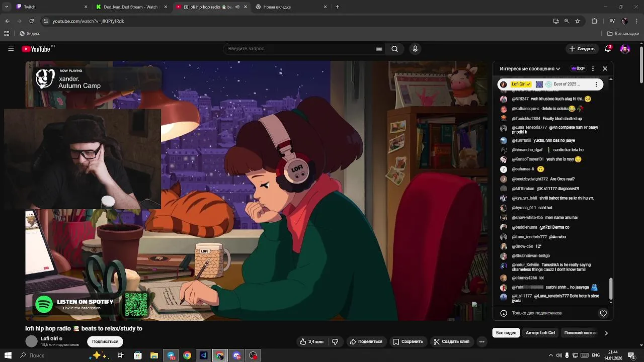Click the Подписаться subscribe button
The image size is (644, 362).
(x=105, y=341)
